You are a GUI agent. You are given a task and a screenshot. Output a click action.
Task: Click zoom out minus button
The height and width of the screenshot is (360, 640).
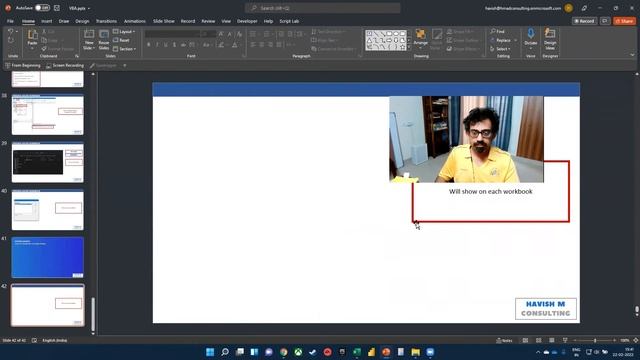(x=575, y=340)
